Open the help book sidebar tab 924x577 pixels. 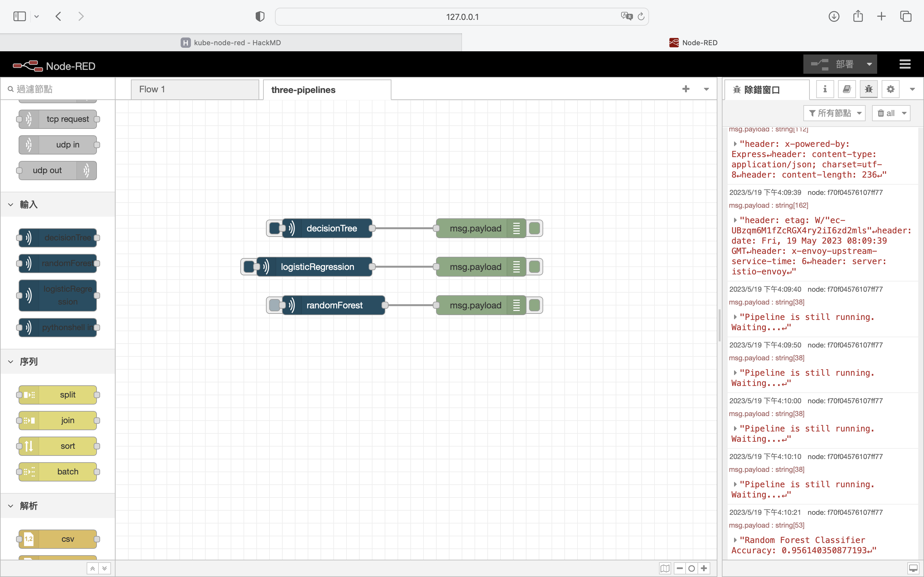click(846, 89)
